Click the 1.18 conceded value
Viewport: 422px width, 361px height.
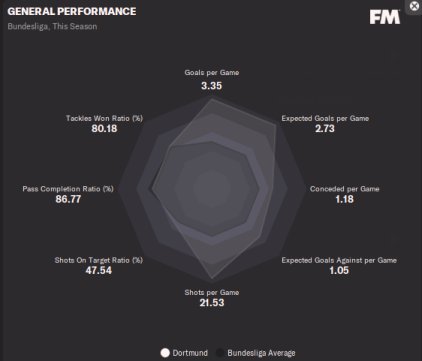pos(344,199)
